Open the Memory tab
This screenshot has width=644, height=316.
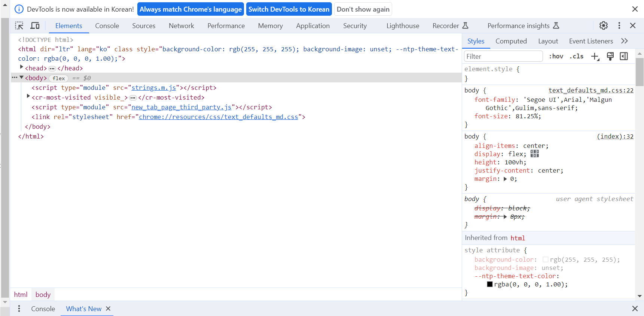[x=270, y=25]
